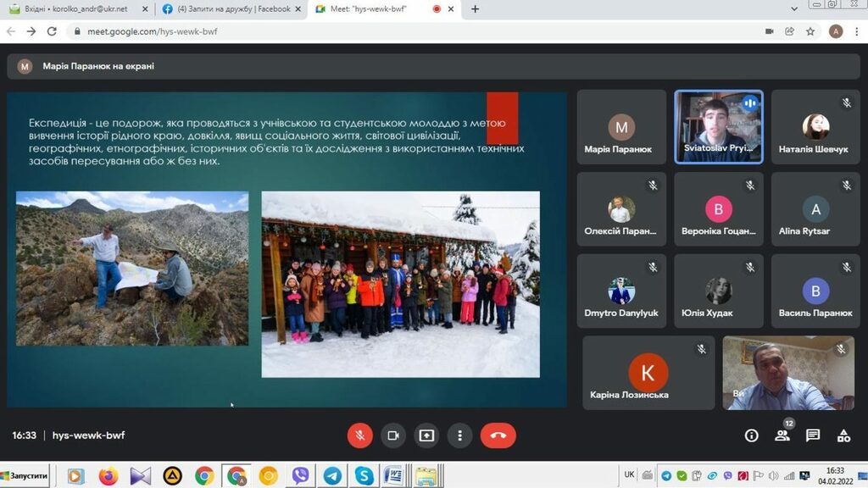Toggle the camera button
This screenshot has height=488, width=868.
click(x=393, y=435)
